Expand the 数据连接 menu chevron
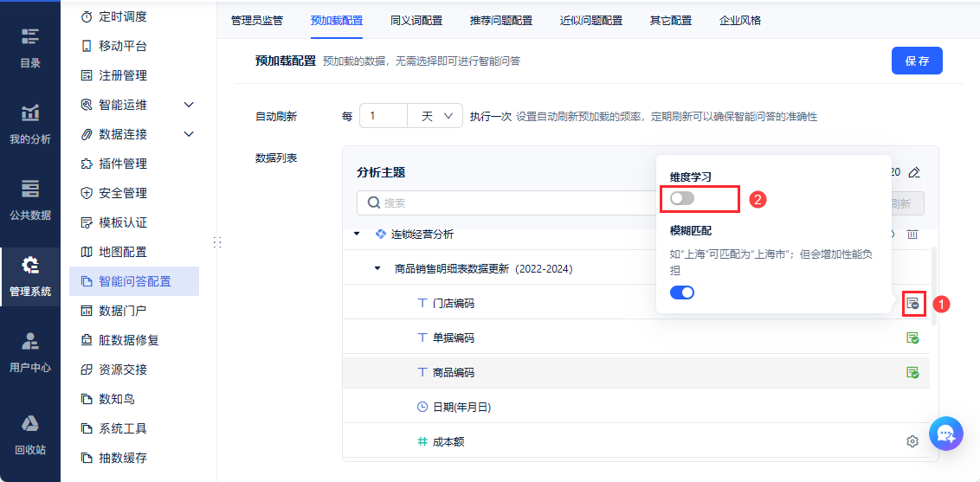This screenshot has height=482, width=980. coord(189,134)
